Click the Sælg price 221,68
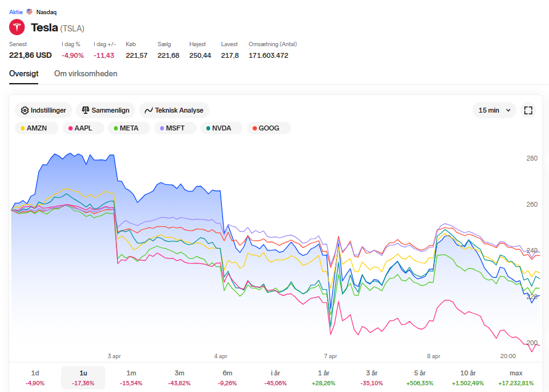Viewport: 549px width, 392px height. pyautogui.click(x=168, y=55)
